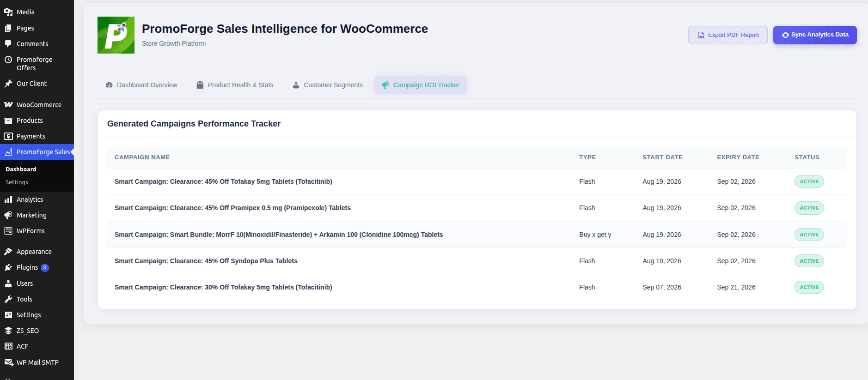Viewport: 868px width, 380px height.
Task: Click the START DATE column header
Action: (x=662, y=157)
